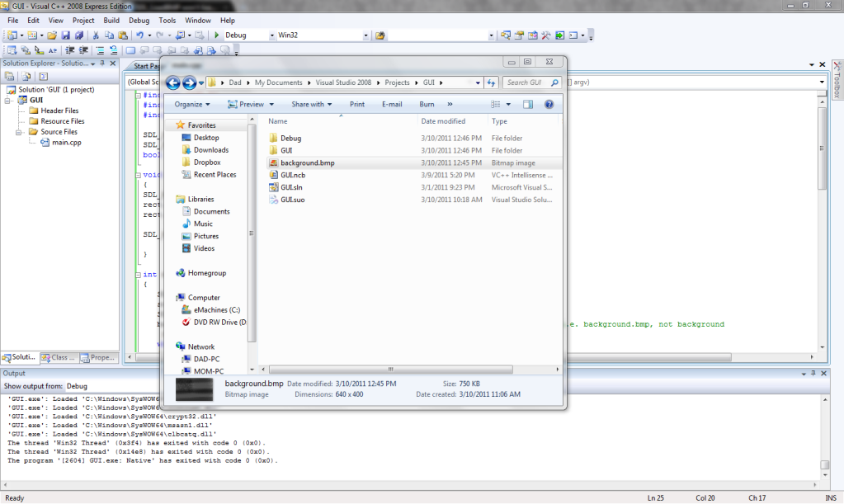Click the Print button in Explorer

coord(357,105)
